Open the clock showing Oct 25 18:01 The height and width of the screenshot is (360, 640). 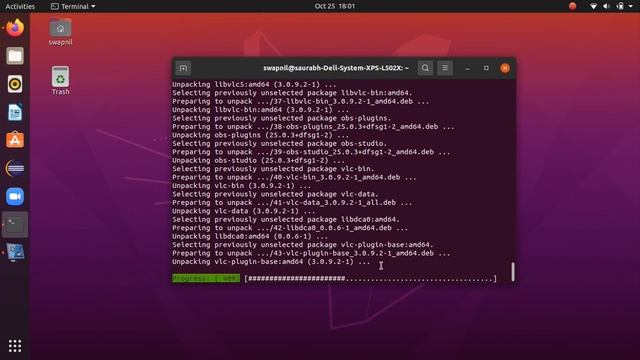pos(335,6)
